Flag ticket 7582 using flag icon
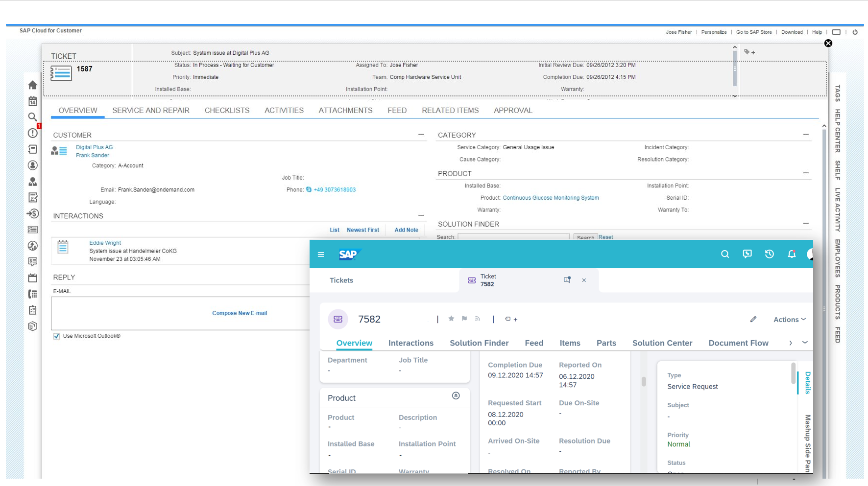The width and height of the screenshot is (868, 486). pos(464,319)
